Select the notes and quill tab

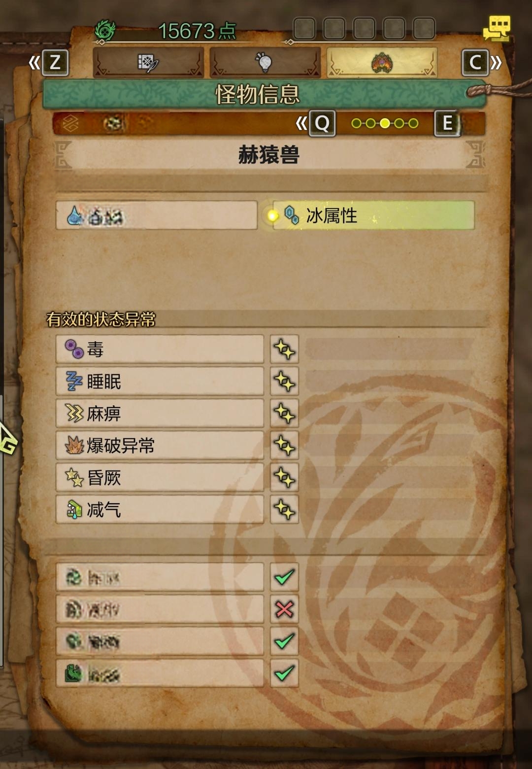point(148,63)
